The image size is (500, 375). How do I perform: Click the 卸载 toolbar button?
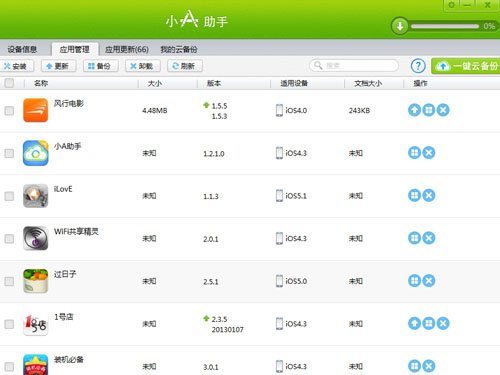coord(143,66)
